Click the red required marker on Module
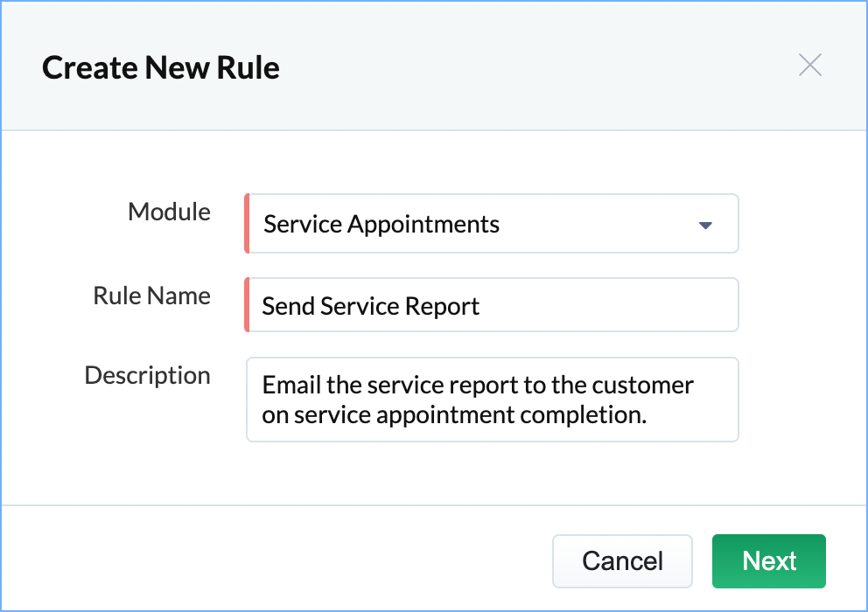 pos(247,225)
